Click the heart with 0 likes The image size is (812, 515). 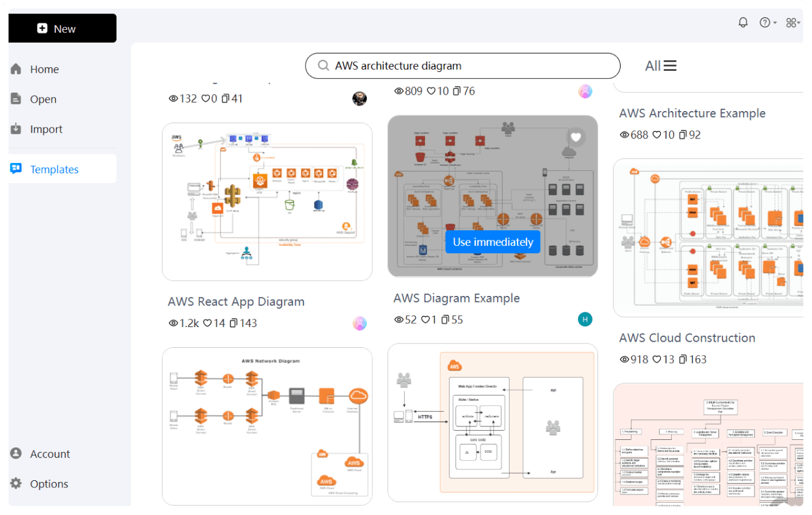point(205,98)
